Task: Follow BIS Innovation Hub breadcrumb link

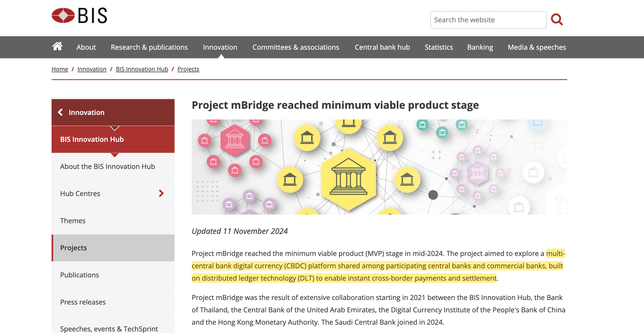Action: (142, 69)
